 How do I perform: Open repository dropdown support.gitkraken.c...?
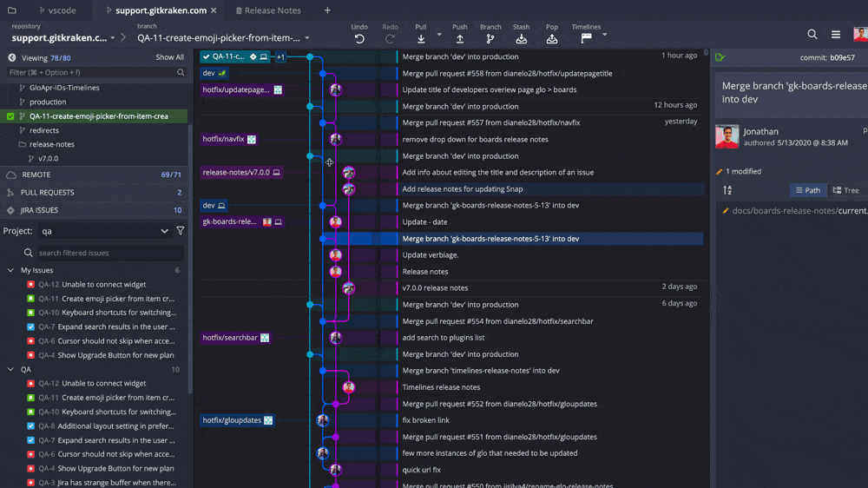pyautogui.click(x=63, y=37)
